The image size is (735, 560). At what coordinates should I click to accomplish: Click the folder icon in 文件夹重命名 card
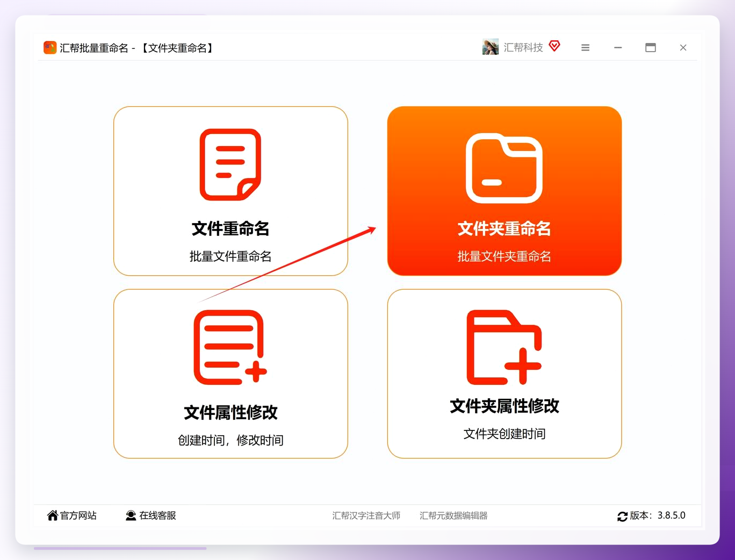(x=504, y=168)
